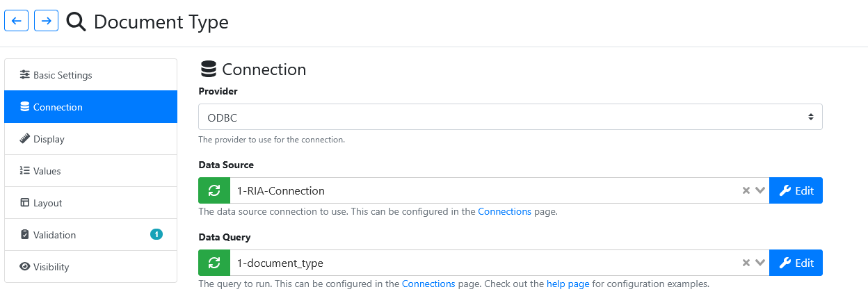Expand the Data Query chevron
This screenshot has width=868, height=303.
click(760, 263)
